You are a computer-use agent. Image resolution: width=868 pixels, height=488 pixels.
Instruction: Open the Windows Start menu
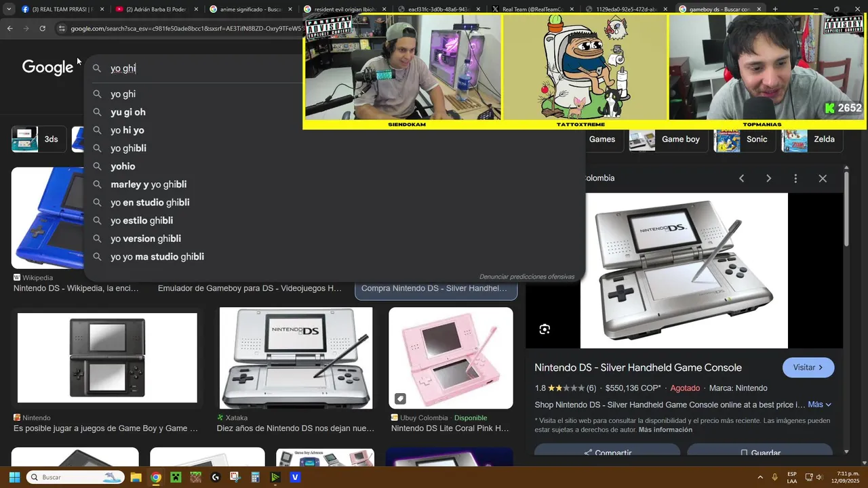tap(14, 477)
